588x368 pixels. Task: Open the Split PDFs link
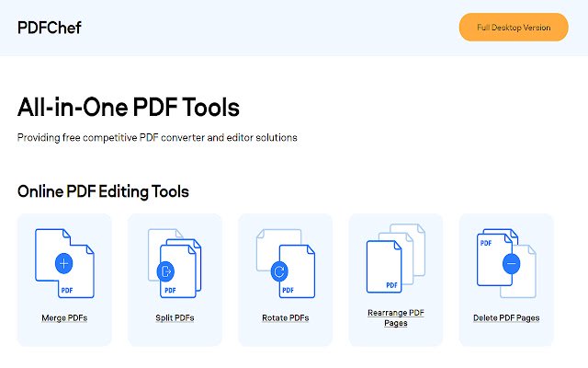click(x=175, y=317)
